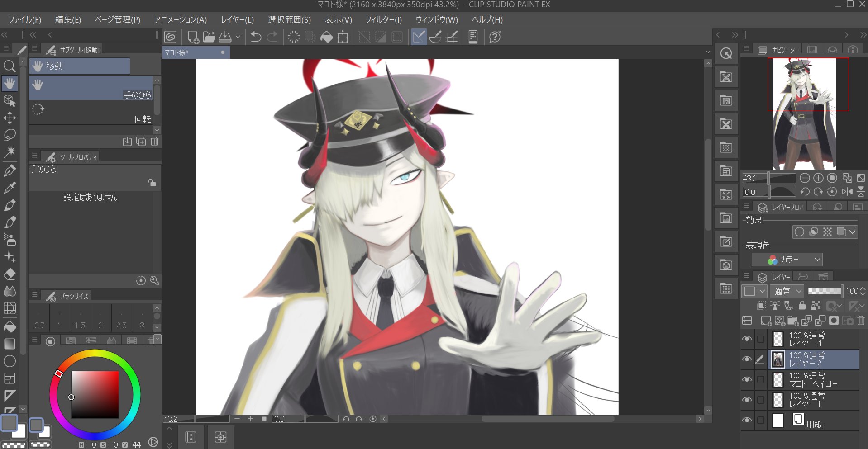This screenshot has width=868, height=449.
Task: Open CLIP STUDIO support help icon
Action: click(x=495, y=37)
